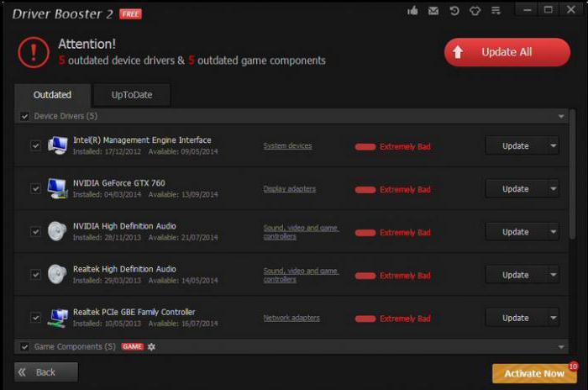Open Update dropdown for NVIDIA High Definition Audio

(553, 232)
